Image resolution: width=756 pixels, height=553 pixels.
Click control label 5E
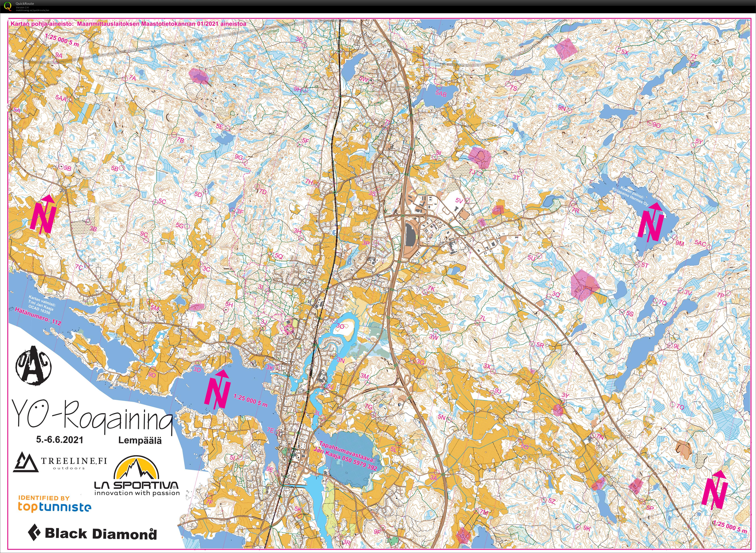click(x=219, y=126)
